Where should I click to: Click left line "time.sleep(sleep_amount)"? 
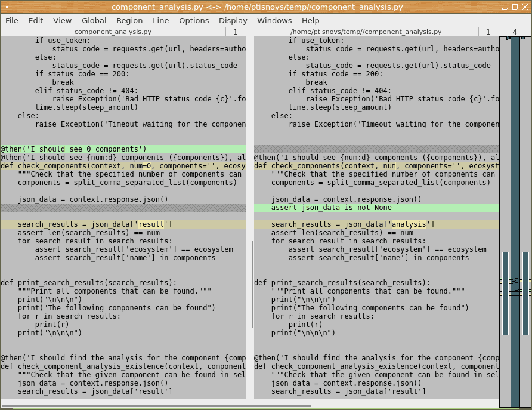[86, 107]
